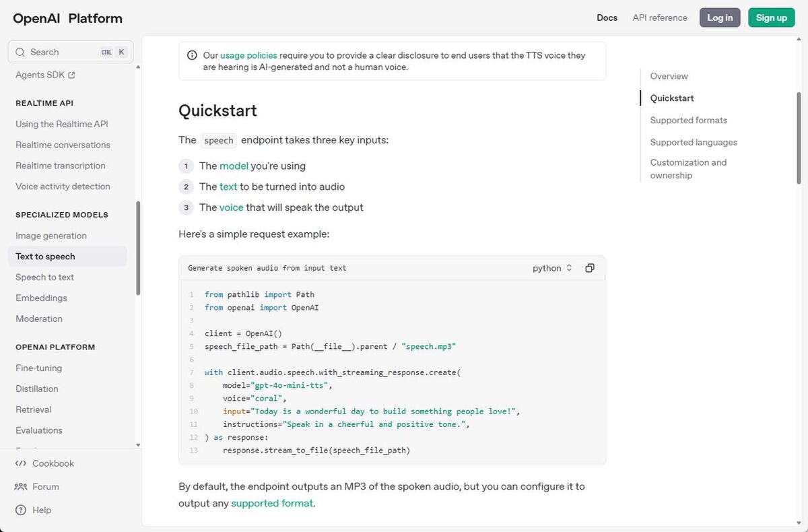Image resolution: width=808 pixels, height=532 pixels.
Task: Jump to Supported languages section
Action: click(694, 142)
